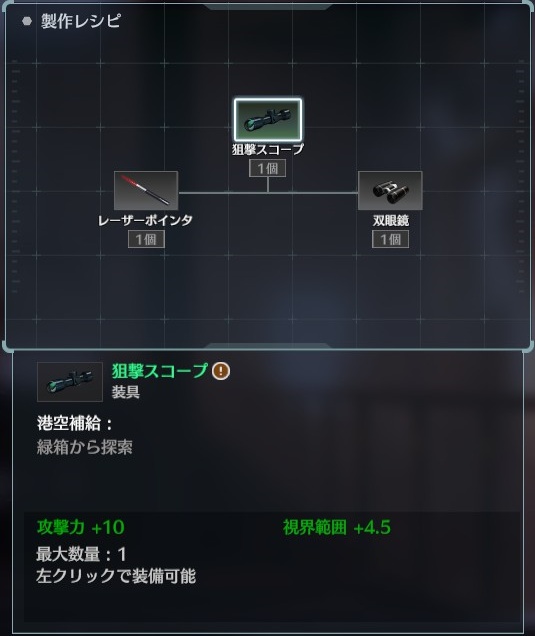Click the 1個 quantity box under 双眼鏡

[x=390, y=239]
